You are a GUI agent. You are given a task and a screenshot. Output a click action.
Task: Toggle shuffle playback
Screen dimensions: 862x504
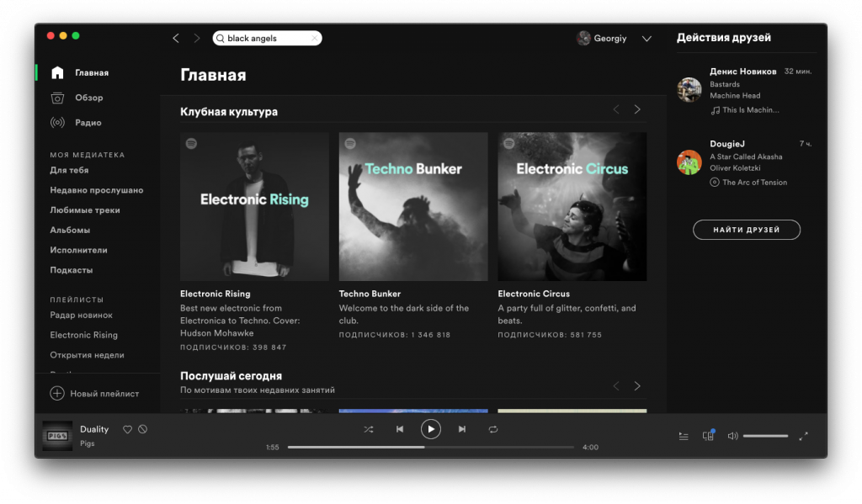369,429
